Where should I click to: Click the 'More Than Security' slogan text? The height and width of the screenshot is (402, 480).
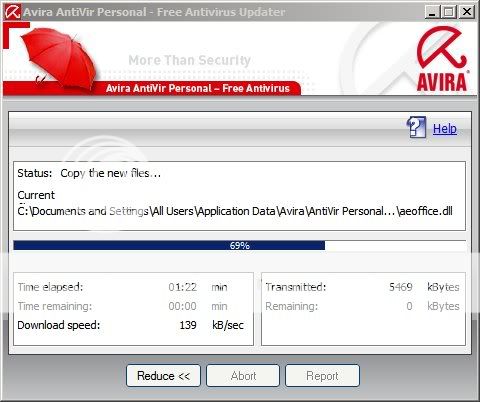189,60
